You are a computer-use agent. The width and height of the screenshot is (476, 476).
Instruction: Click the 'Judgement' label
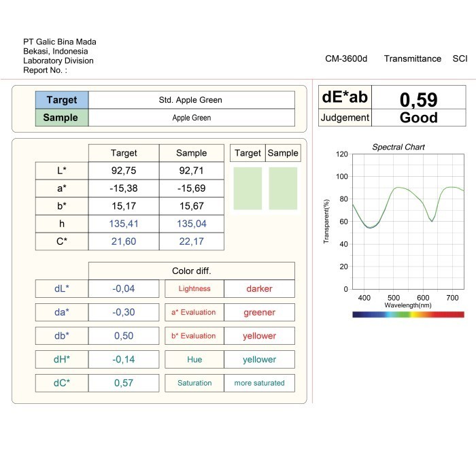345,118
